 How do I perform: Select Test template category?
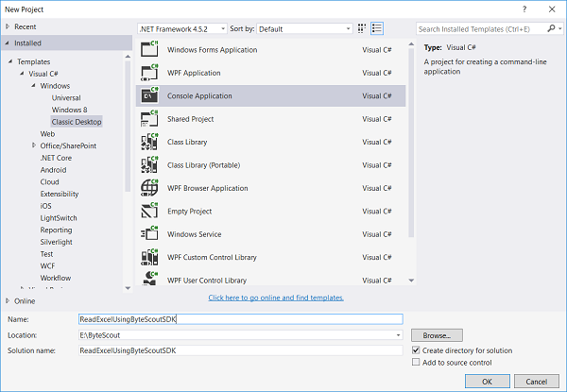(46, 254)
